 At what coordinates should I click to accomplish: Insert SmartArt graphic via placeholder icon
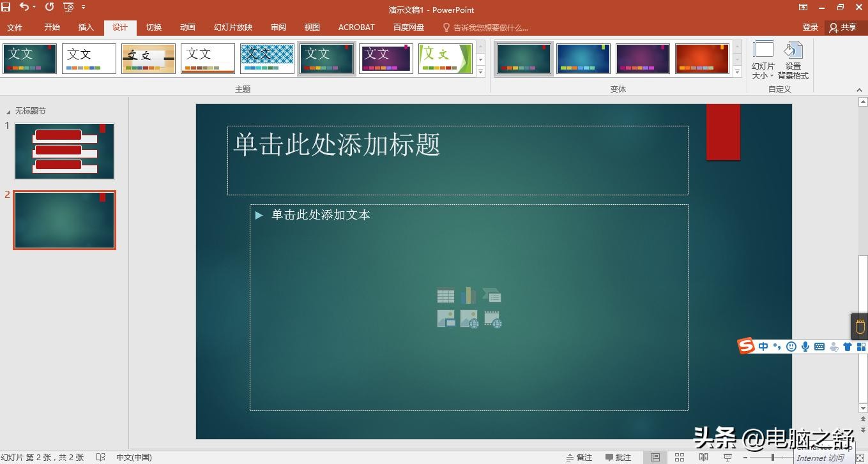coord(492,296)
